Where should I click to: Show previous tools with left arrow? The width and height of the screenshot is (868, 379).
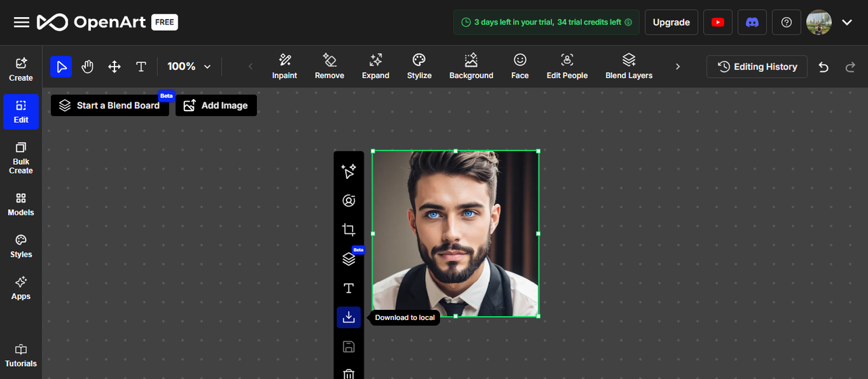(x=250, y=66)
